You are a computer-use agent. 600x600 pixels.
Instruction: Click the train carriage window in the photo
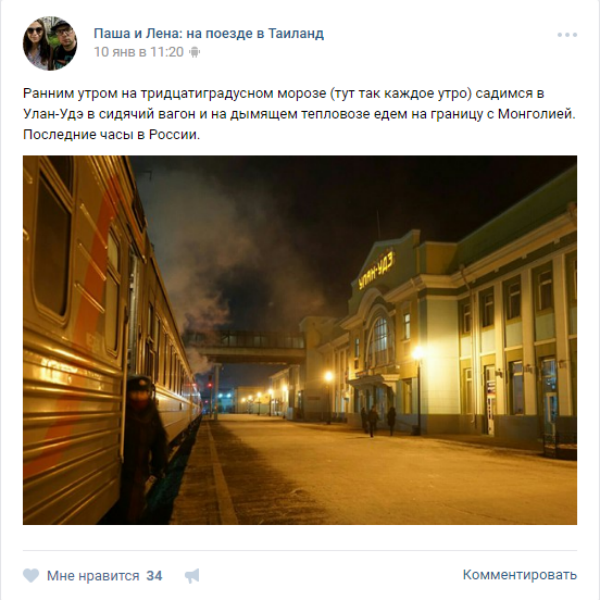(x=52, y=243)
